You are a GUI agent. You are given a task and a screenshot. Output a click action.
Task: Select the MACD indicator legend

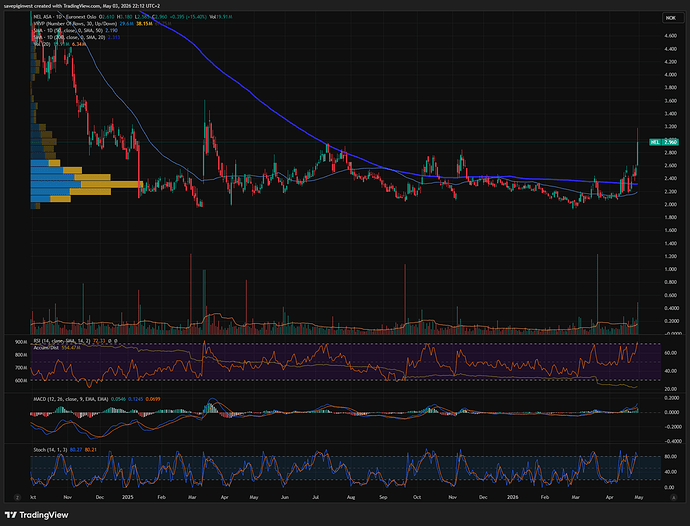click(97, 399)
